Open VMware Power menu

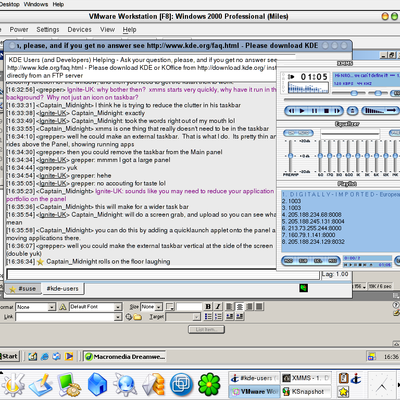pyautogui.click(x=19, y=29)
